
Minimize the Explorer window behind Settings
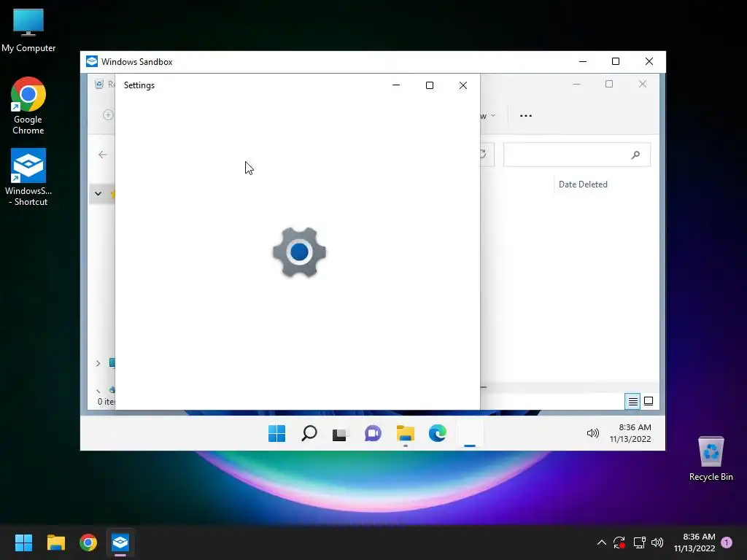576,85
